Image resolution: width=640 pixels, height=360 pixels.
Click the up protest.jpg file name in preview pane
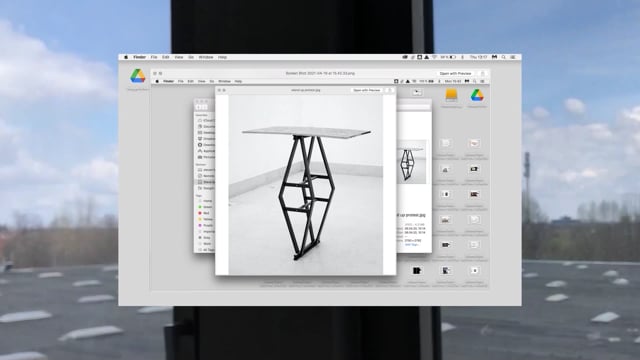point(411,215)
